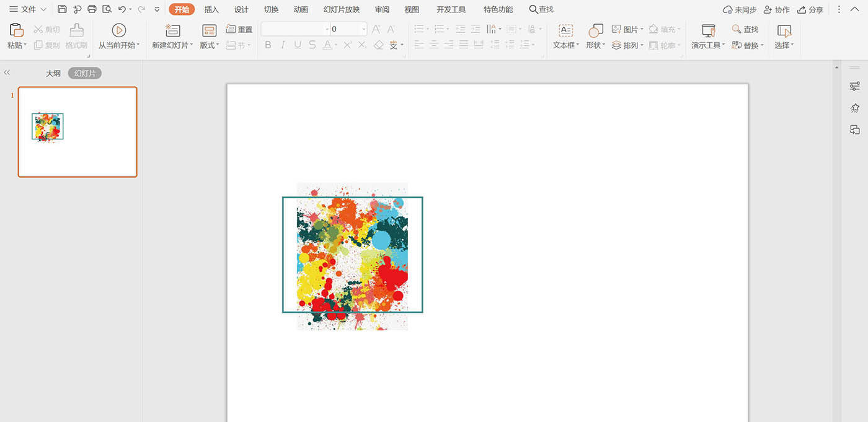Image resolution: width=868 pixels, height=422 pixels.
Task: Switch to Slides (幻灯片) panel view
Action: pos(85,73)
